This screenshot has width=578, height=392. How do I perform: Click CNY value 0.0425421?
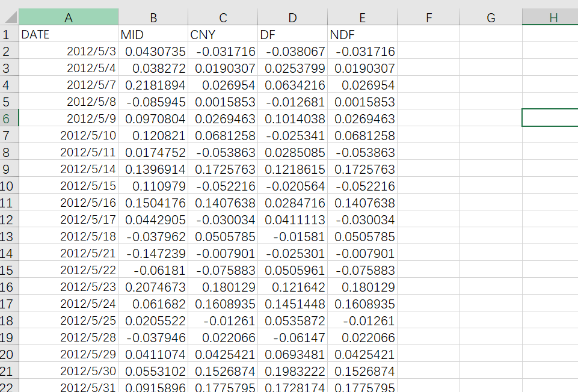[223, 354]
